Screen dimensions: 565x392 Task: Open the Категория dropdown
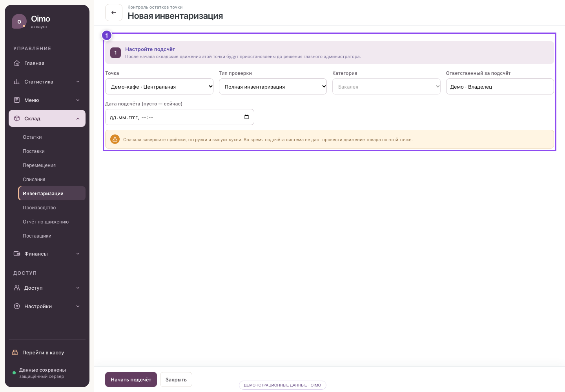click(386, 87)
